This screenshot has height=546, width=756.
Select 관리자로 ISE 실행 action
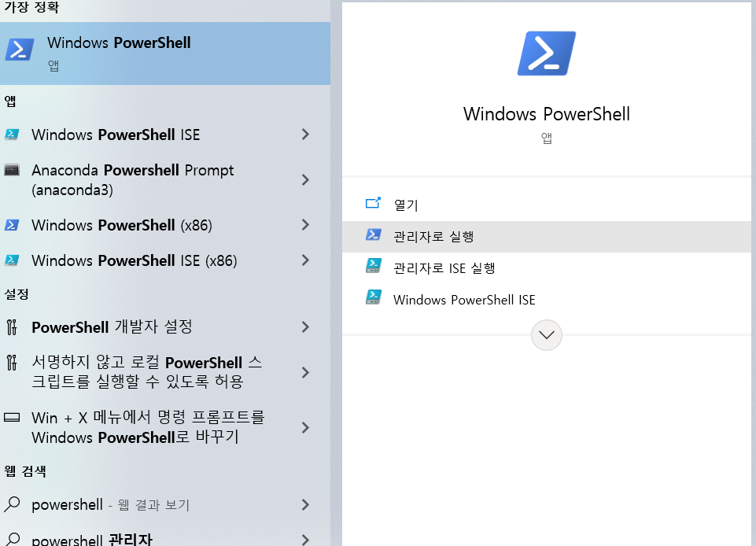(x=546, y=267)
